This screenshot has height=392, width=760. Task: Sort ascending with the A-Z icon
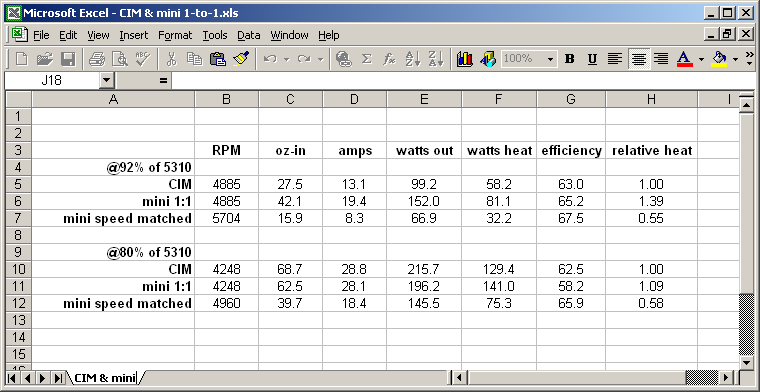[413, 59]
